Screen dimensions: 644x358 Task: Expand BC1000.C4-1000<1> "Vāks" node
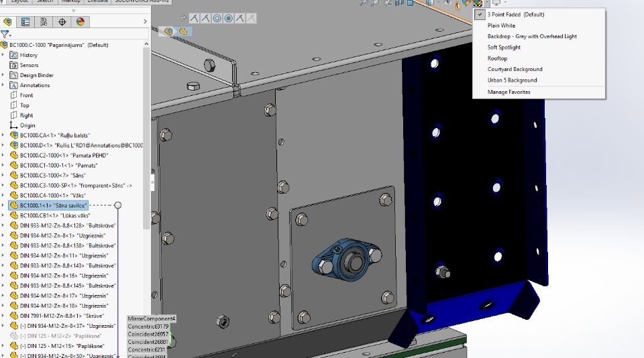tap(3, 195)
